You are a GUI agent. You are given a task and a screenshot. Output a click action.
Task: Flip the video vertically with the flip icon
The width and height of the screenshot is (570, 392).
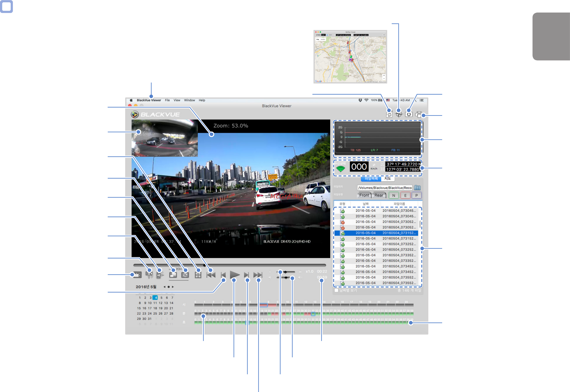149,275
